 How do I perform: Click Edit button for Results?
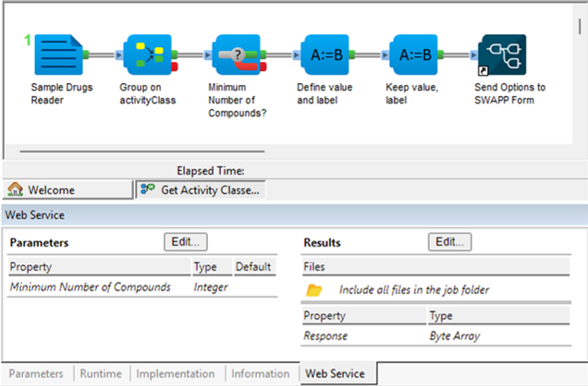tap(450, 242)
